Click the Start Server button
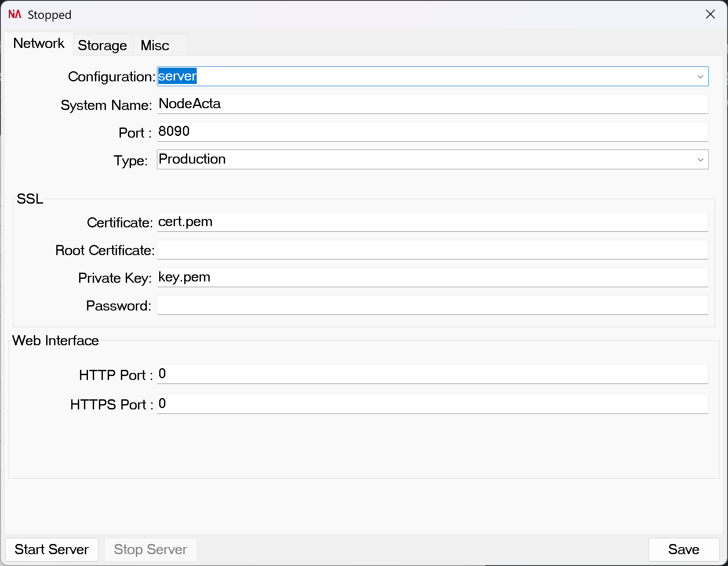The height and width of the screenshot is (566, 728). point(51,549)
